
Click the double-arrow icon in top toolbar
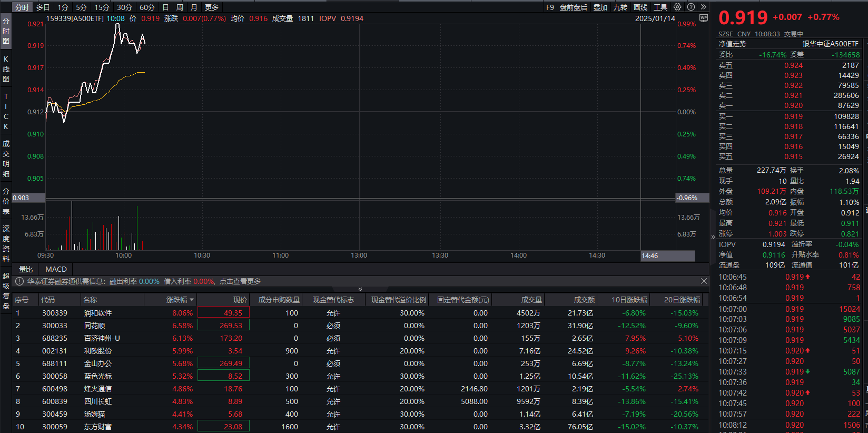tap(704, 7)
